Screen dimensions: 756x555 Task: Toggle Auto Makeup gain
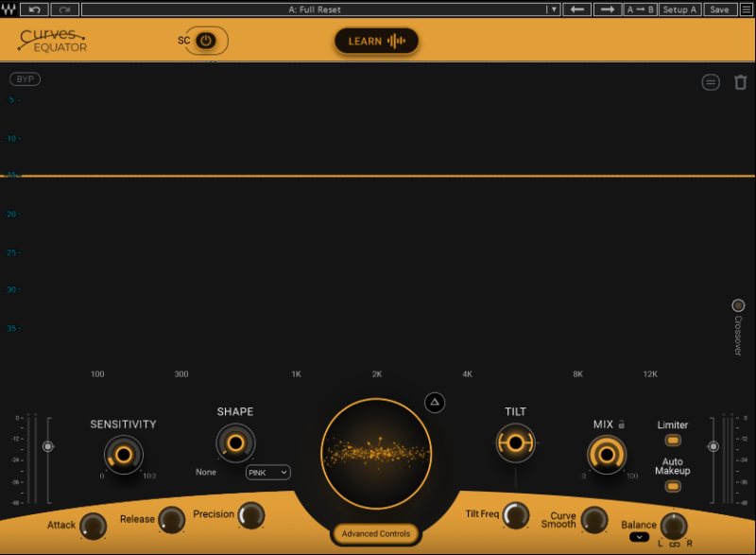[x=673, y=486]
